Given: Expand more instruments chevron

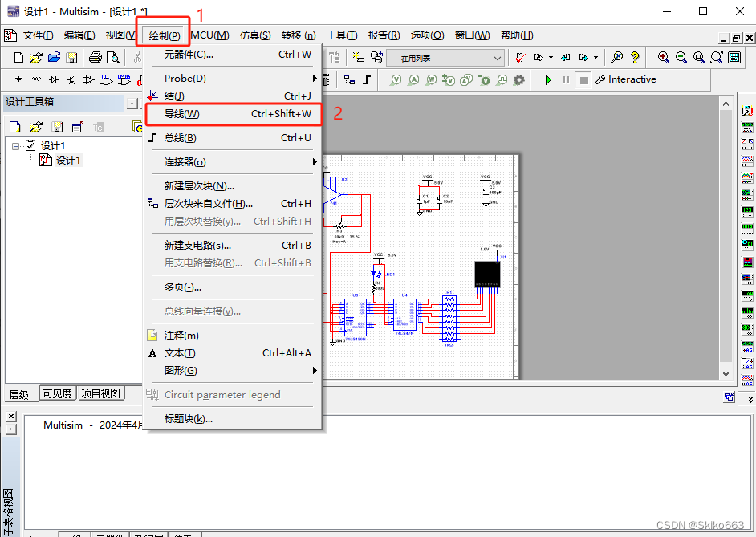Looking at the screenshot, I should point(750,399).
